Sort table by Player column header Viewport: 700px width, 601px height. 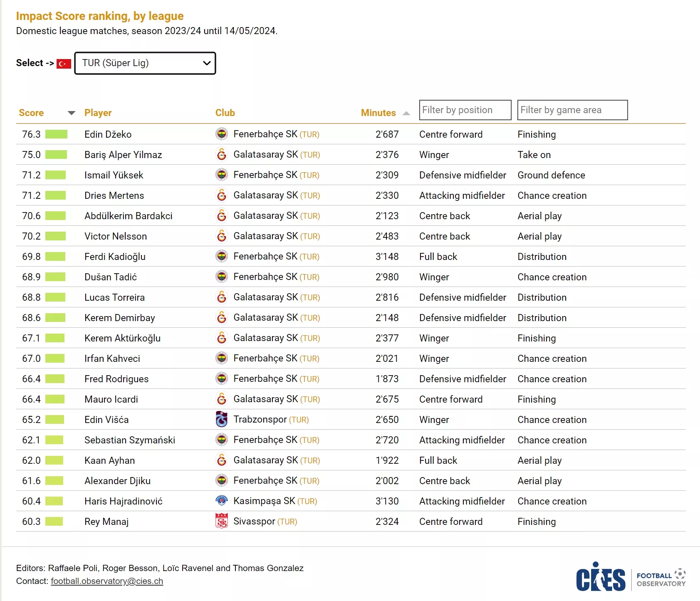tap(98, 113)
